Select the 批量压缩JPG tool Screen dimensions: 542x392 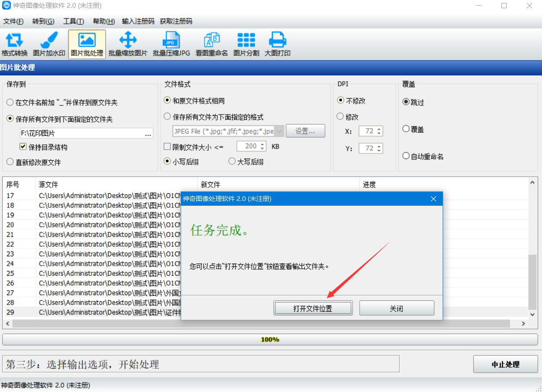pyautogui.click(x=171, y=45)
